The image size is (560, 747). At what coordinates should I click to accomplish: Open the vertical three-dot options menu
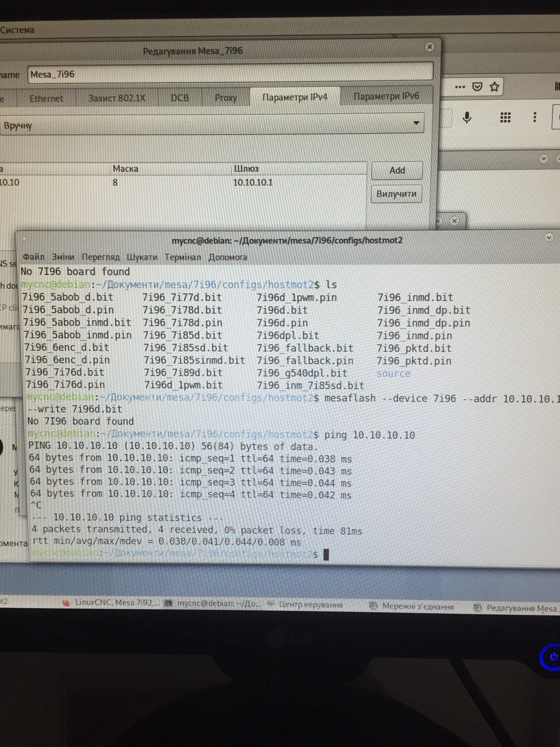point(534,117)
